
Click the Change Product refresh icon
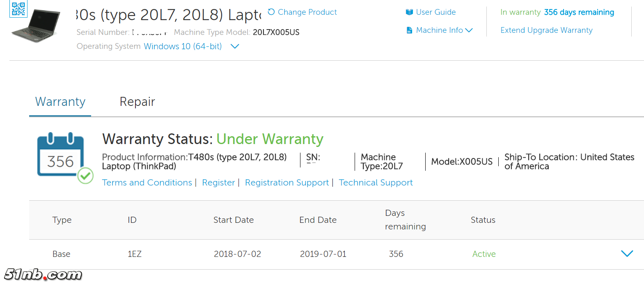click(271, 12)
